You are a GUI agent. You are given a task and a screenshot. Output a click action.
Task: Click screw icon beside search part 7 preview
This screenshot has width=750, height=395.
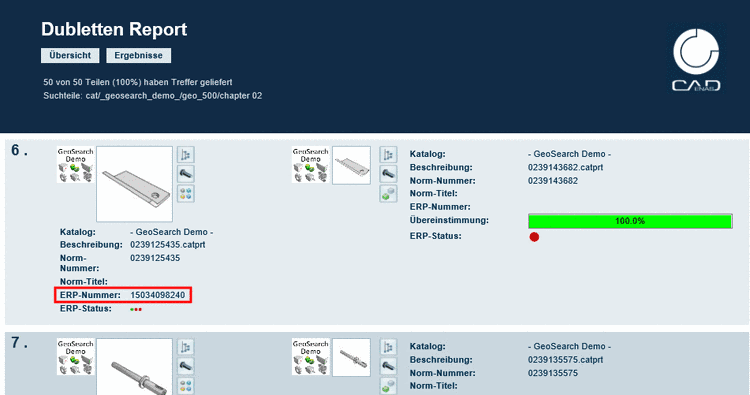tap(186, 366)
